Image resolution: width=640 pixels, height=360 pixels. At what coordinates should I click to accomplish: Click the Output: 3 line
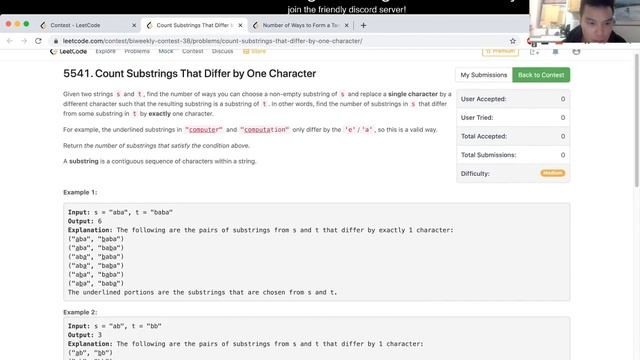click(x=85, y=335)
